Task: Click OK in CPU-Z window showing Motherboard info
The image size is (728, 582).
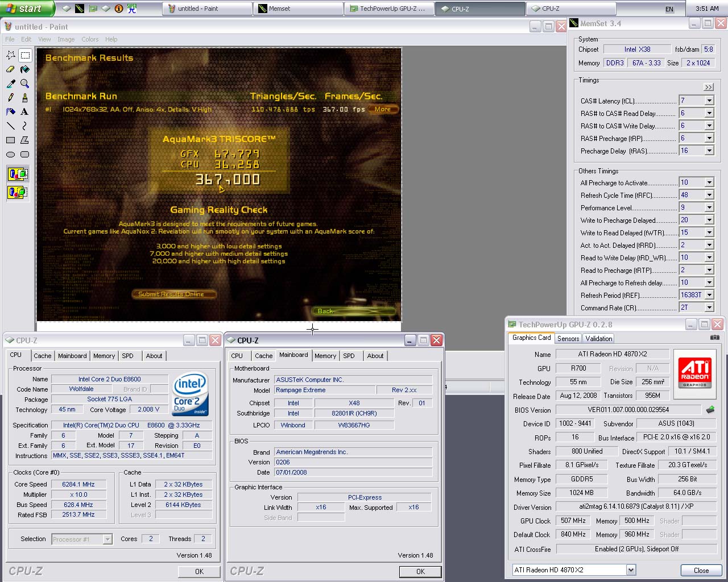Action: (x=420, y=571)
